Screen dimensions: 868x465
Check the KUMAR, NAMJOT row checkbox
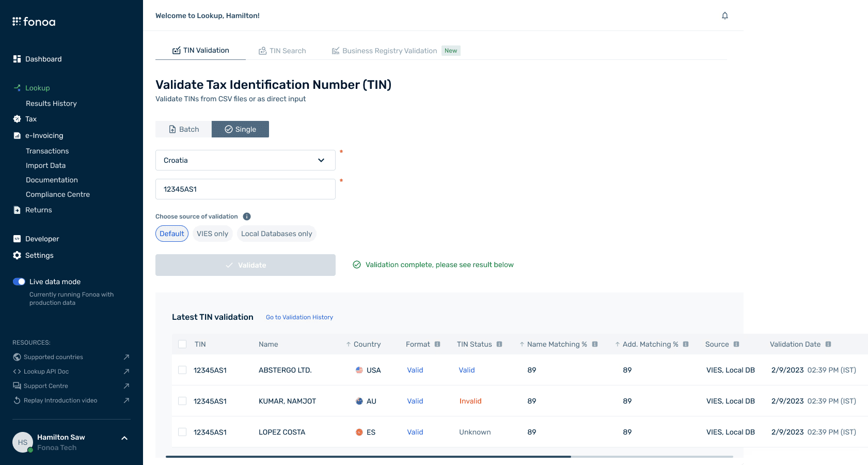(182, 401)
